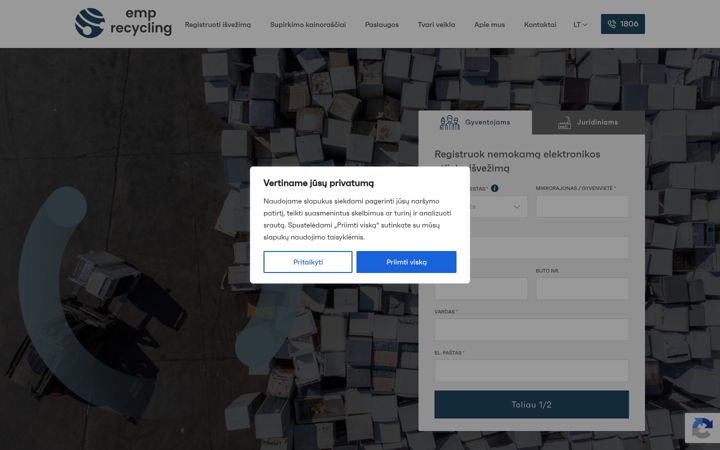Focus the El. paštas input field
This screenshot has height=450, width=720.
coord(531,370)
